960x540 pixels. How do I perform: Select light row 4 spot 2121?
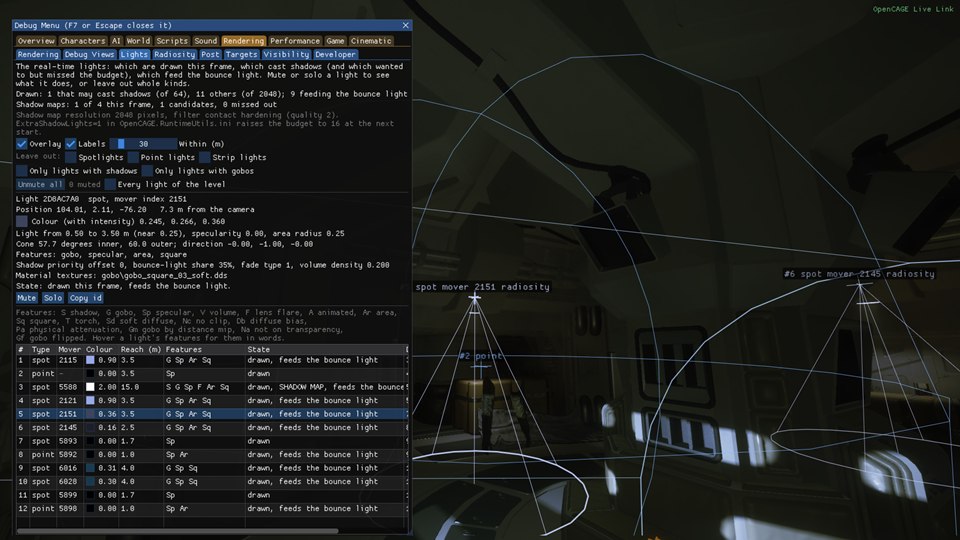tap(212, 400)
